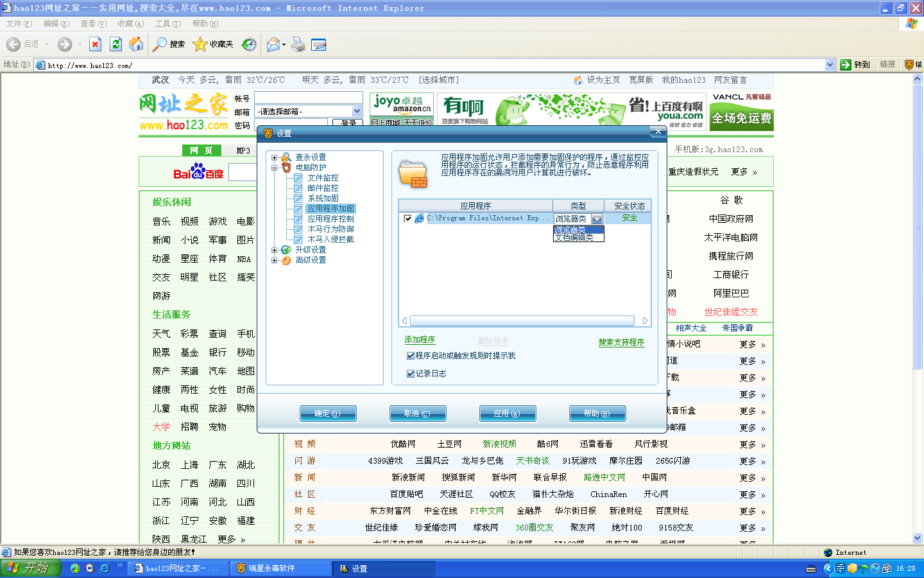This screenshot has height=578, width=924.
Task: Click the Refresh page icon
Action: point(116,44)
